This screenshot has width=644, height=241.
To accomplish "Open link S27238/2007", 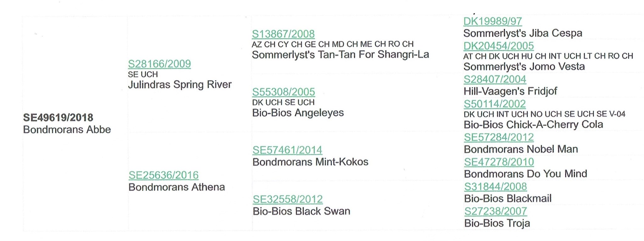I will (496, 211).
